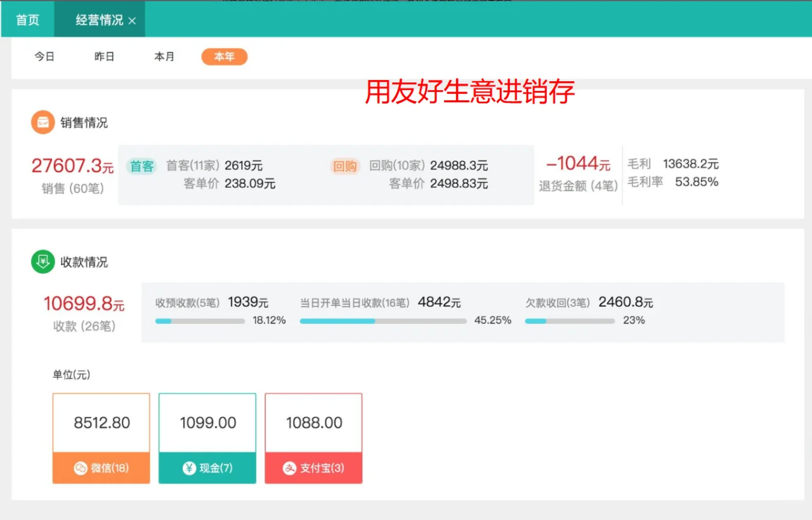Viewport: 812px width, 520px height.
Task: Switch on the 昨日 filter
Action: click(x=103, y=57)
